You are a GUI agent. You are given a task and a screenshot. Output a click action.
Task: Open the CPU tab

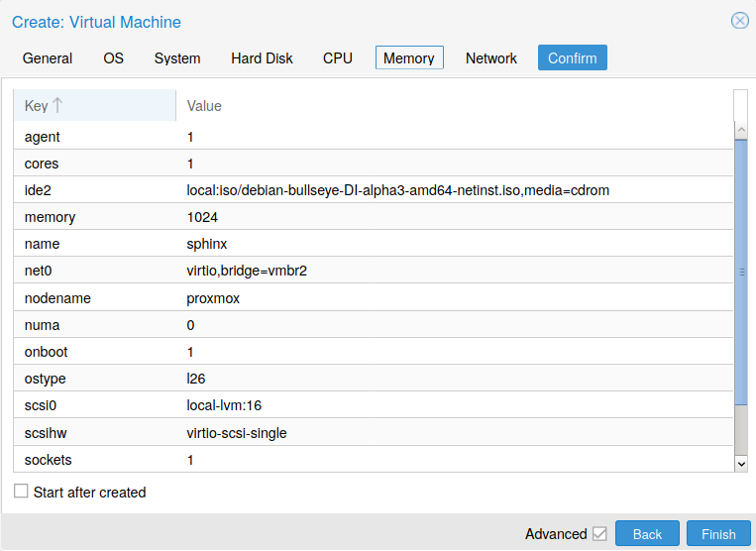[x=338, y=58]
